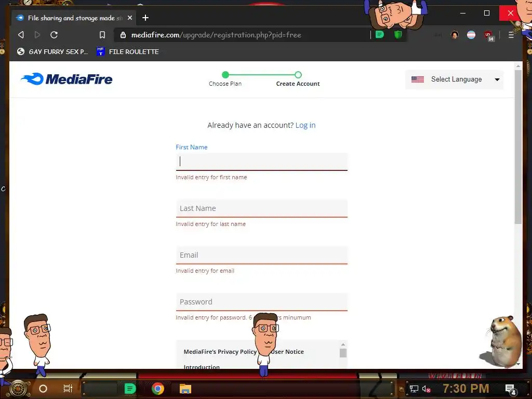This screenshot has width=532, height=399.
Task: Focus the First Name field
Action: [x=262, y=162]
